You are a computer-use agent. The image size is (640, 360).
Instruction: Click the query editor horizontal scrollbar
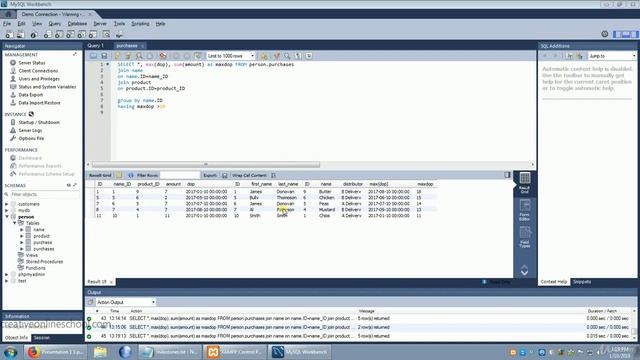pyautogui.click(x=206, y=164)
